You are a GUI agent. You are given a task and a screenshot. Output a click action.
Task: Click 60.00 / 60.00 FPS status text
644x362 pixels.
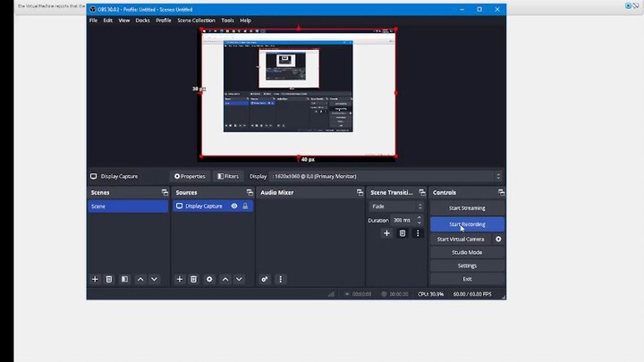[x=472, y=294]
